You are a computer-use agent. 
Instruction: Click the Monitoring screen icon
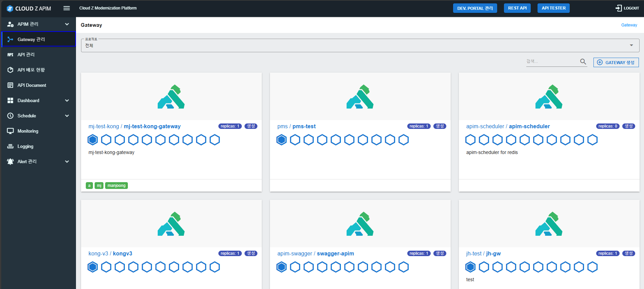pos(11,131)
